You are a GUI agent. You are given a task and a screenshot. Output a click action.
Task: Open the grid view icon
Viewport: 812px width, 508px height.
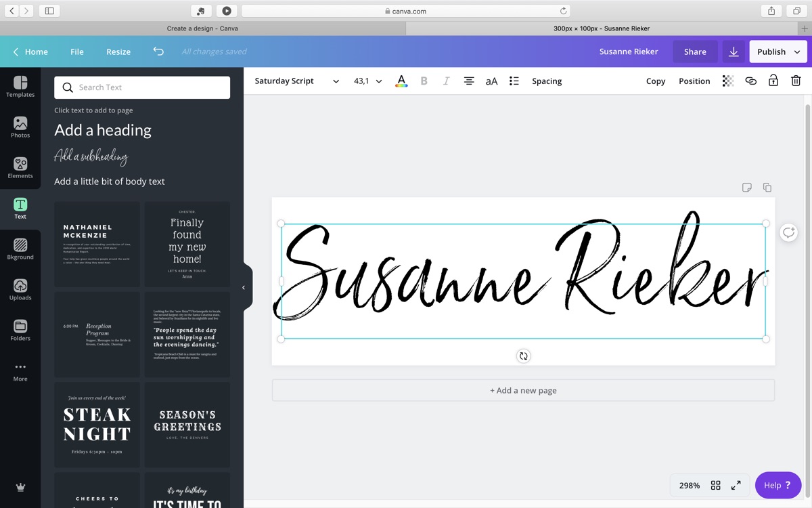click(716, 485)
